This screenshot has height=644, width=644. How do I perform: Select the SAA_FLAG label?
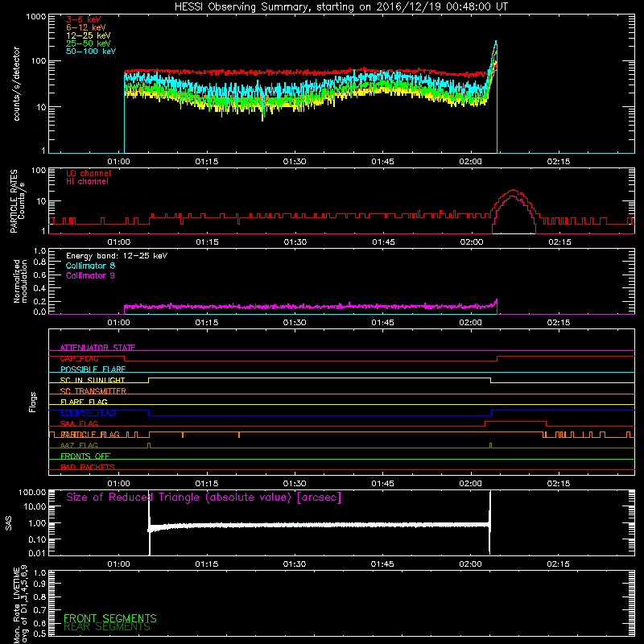click(x=79, y=423)
